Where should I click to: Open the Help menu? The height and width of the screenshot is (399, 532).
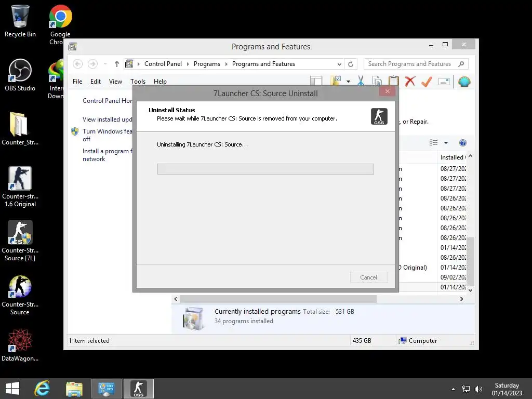(x=160, y=82)
